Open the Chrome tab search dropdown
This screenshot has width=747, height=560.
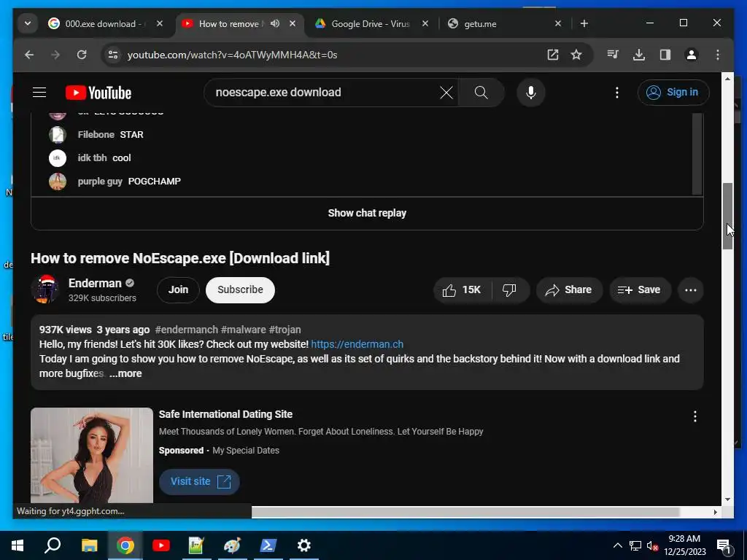pos(28,23)
